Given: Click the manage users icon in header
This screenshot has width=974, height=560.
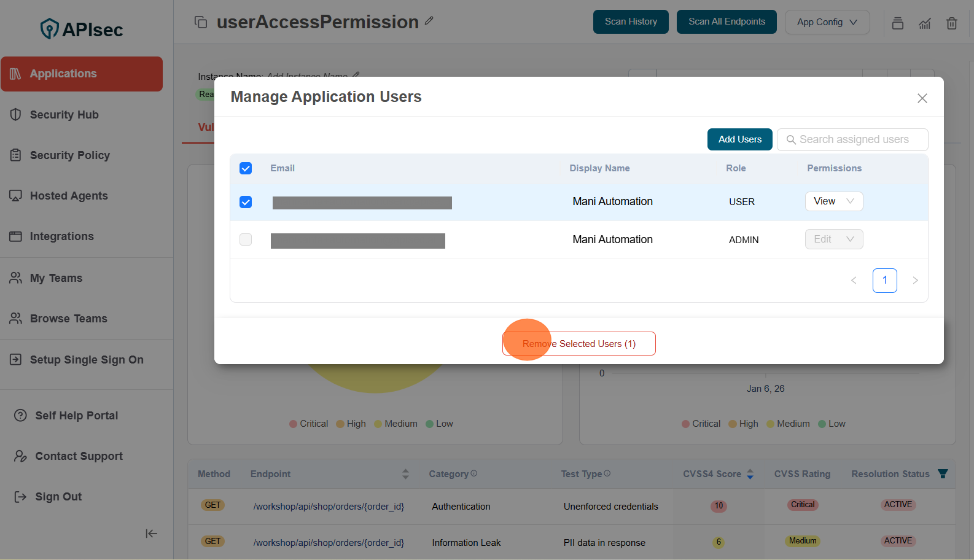Looking at the screenshot, I should coord(897,23).
